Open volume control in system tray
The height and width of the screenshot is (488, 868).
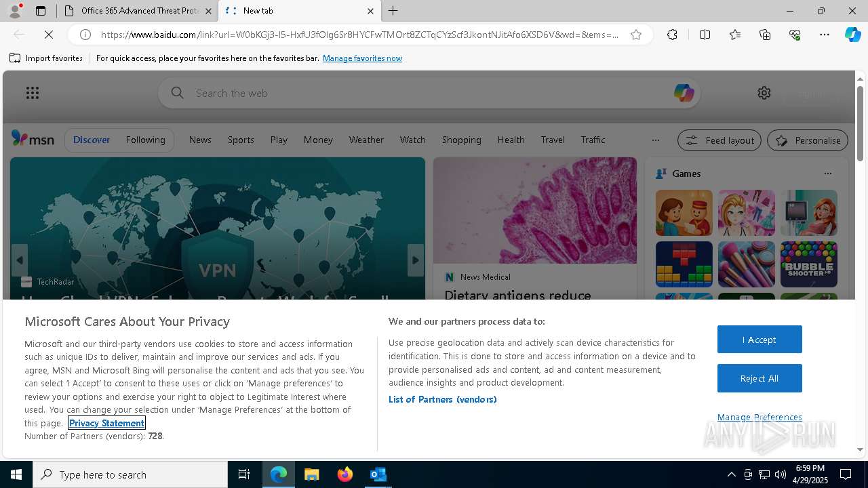click(x=781, y=474)
